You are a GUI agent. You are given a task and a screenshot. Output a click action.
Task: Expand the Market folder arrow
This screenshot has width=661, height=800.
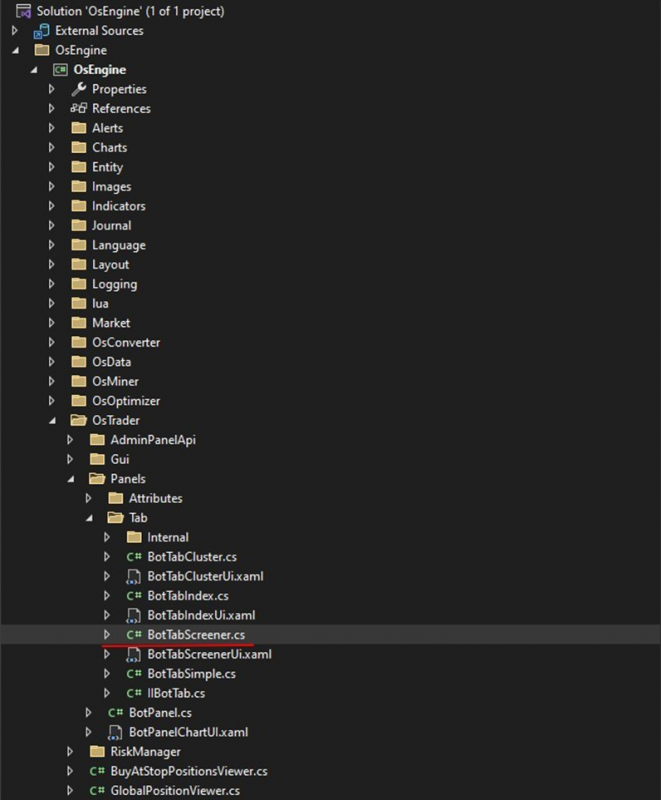pyautogui.click(x=52, y=322)
